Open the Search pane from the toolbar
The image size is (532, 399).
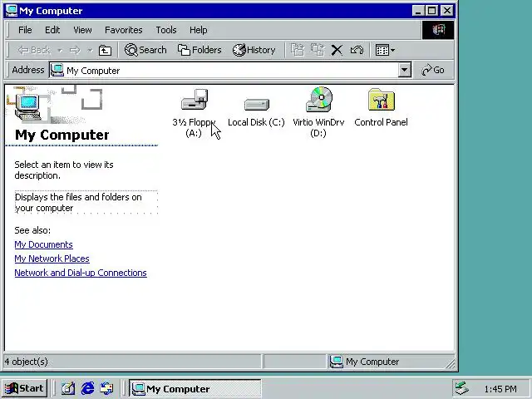point(145,50)
